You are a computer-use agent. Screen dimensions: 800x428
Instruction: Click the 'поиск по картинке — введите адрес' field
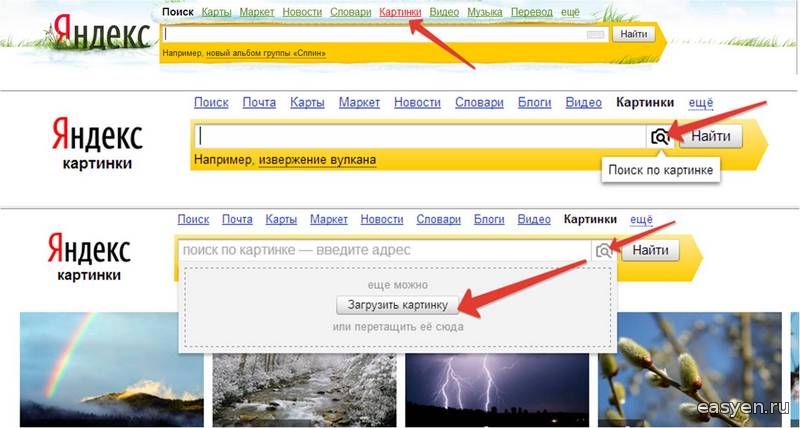point(385,250)
